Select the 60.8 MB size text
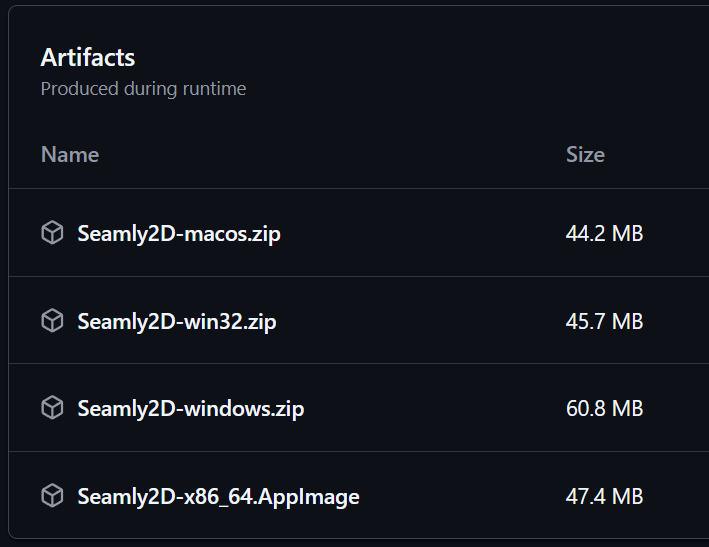 click(604, 409)
